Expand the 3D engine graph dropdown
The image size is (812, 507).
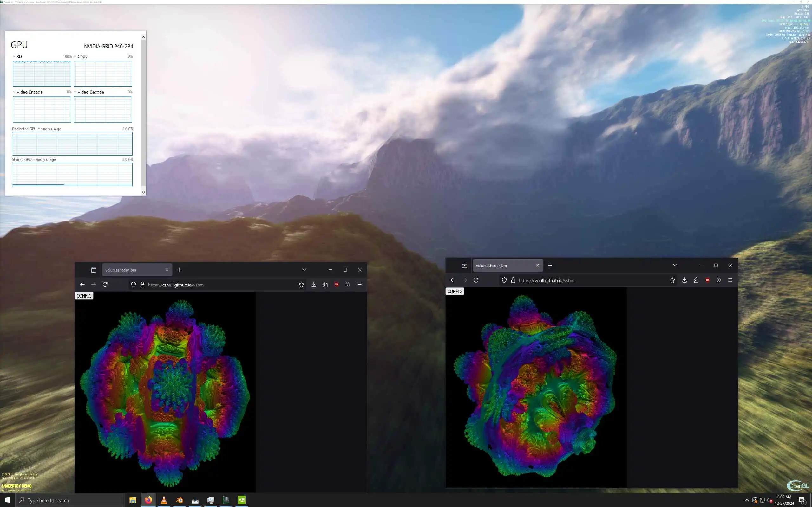coord(14,56)
